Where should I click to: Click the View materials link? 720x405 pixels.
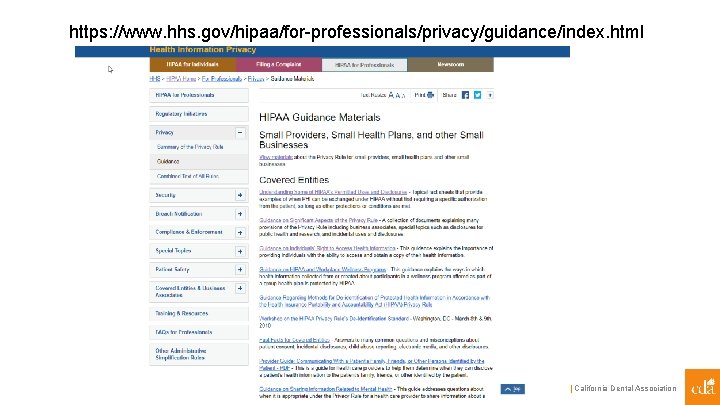coord(276,157)
